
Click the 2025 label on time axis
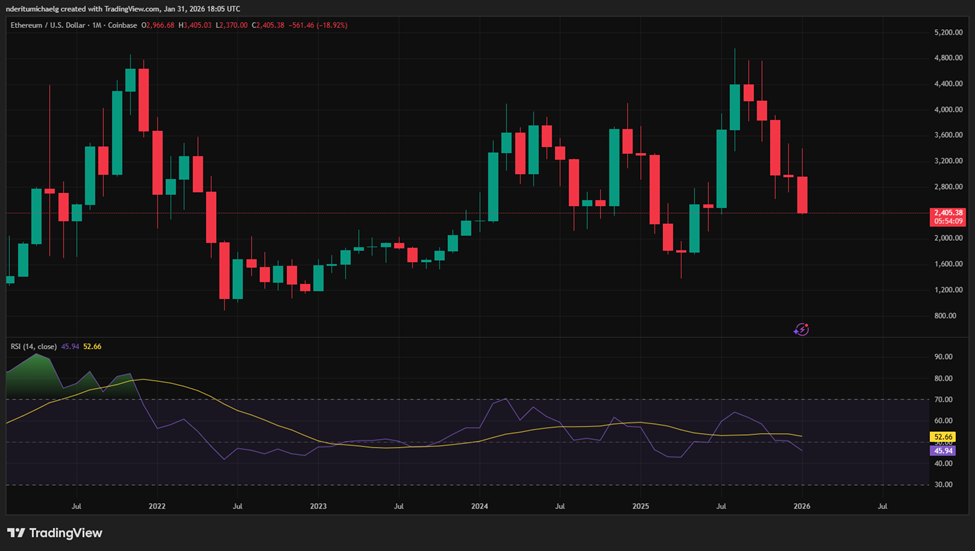tap(640, 506)
